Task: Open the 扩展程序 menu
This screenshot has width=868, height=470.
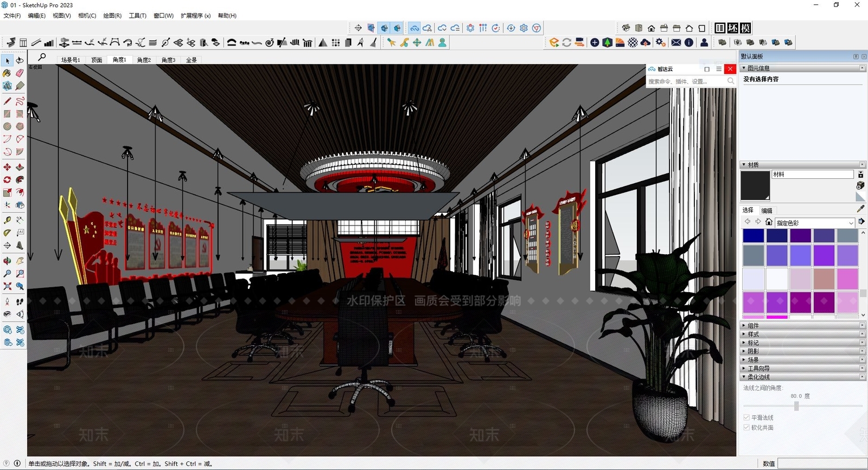Action: (195, 16)
